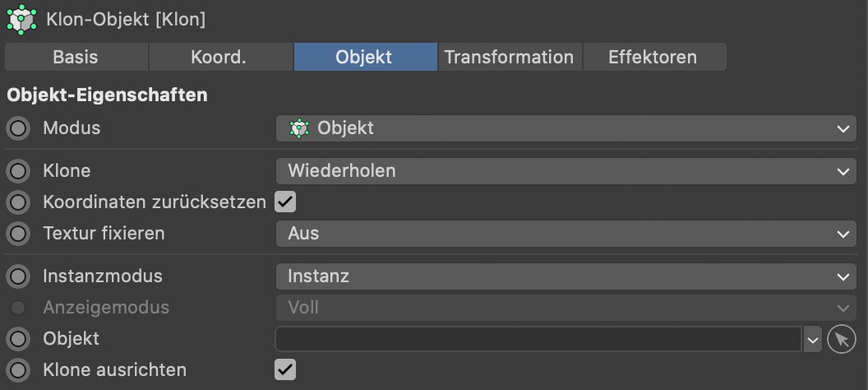Viewport: 868px width, 390px height.
Task: Click the keyframe circle for Koordinaten zurücksetzen
Action: point(17,202)
